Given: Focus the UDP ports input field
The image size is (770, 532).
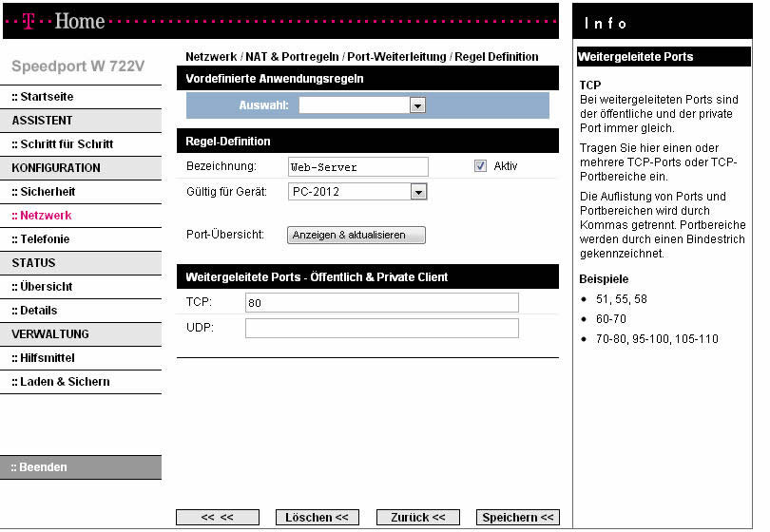Looking at the screenshot, I should [381, 329].
